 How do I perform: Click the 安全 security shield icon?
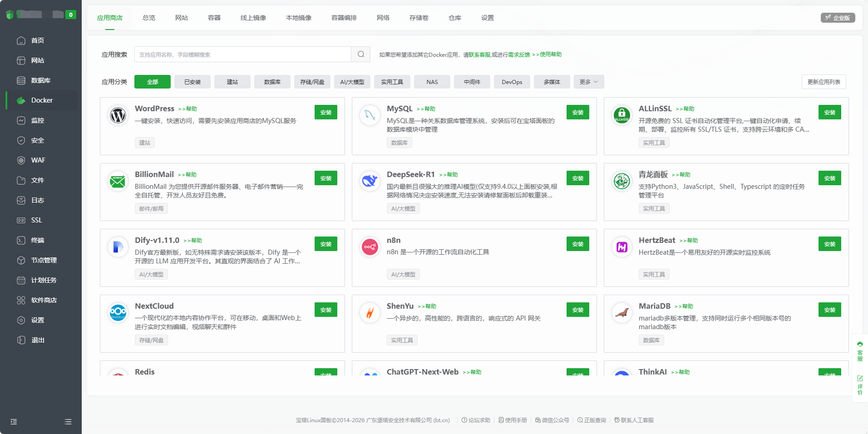(21, 140)
